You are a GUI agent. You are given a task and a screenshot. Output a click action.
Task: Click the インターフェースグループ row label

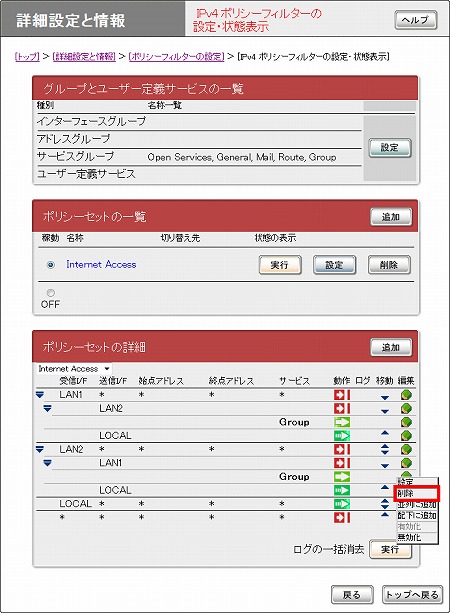(x=91, y=121)
